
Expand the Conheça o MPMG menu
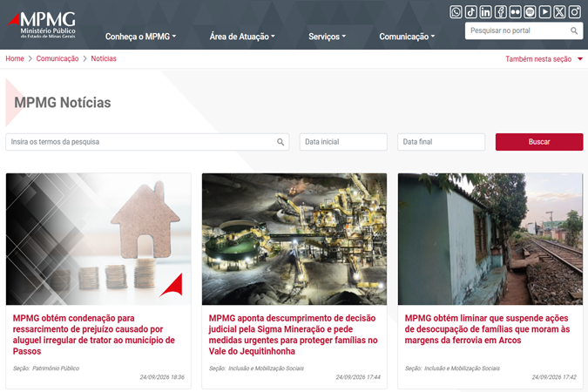point(140,37)
